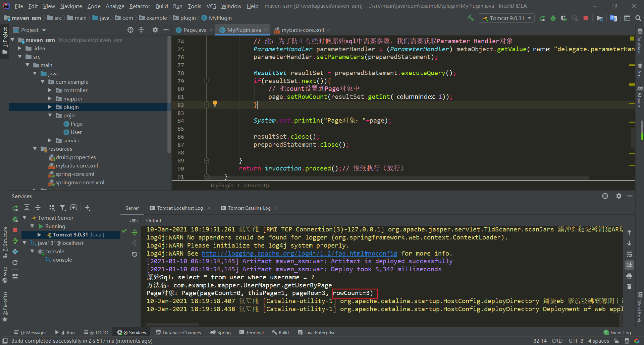Collapse the pojo folder in project tree
Image resolution: width=644 pixels, height=345 pixels.
[50, 115]
